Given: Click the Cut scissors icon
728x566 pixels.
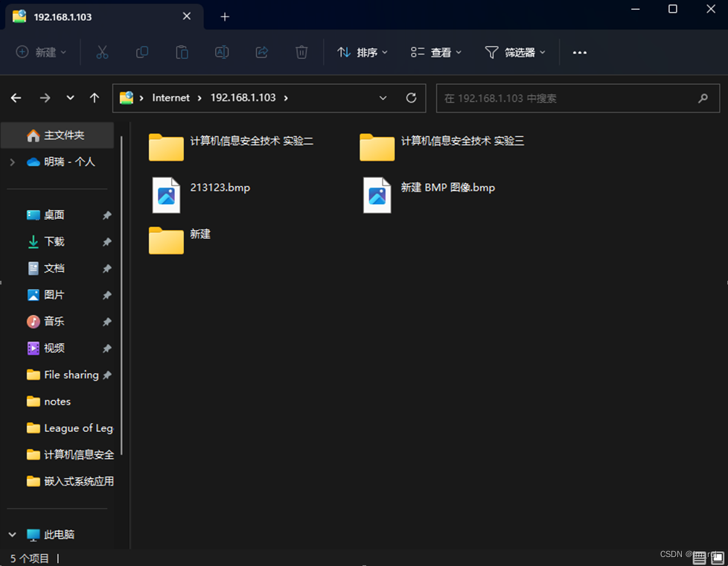Looking at the screenshot, I should 102,52.
